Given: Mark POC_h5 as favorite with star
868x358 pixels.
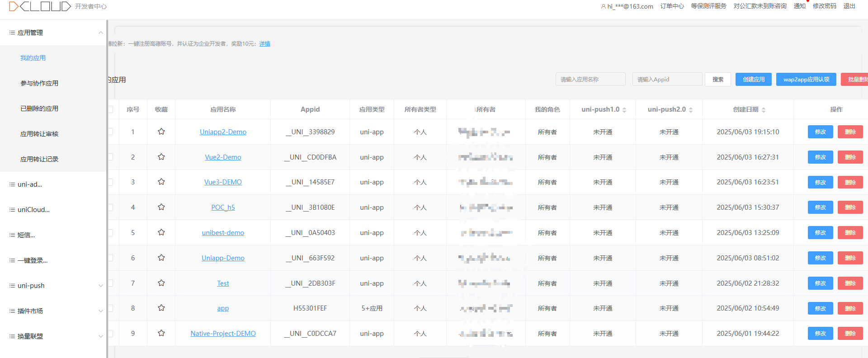Looking at the screenshot, I should tap(161, 207).
